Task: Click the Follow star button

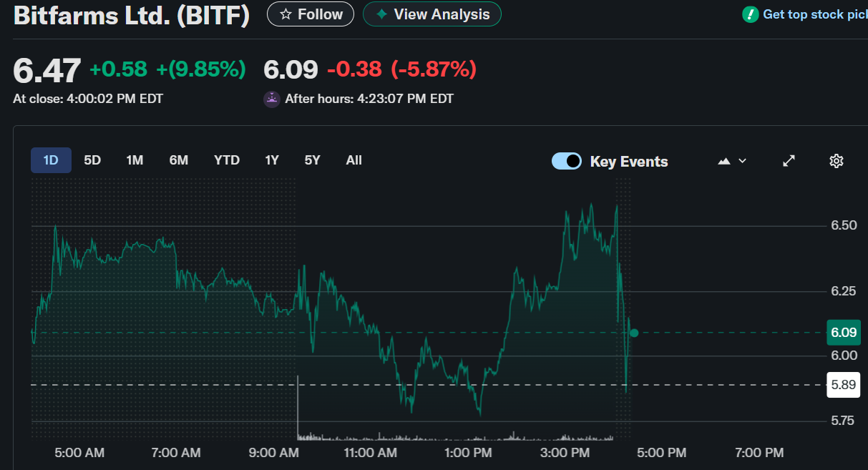Action: tap(310, 14)
